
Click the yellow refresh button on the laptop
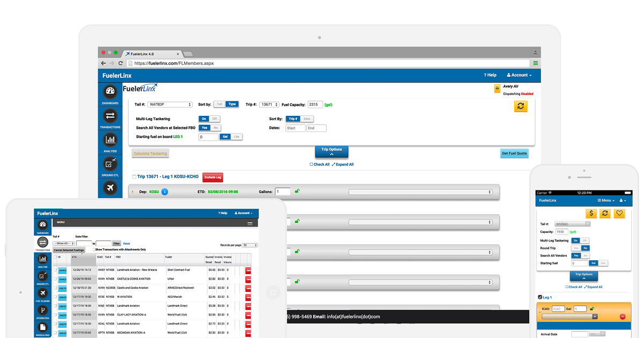point(521,106)
